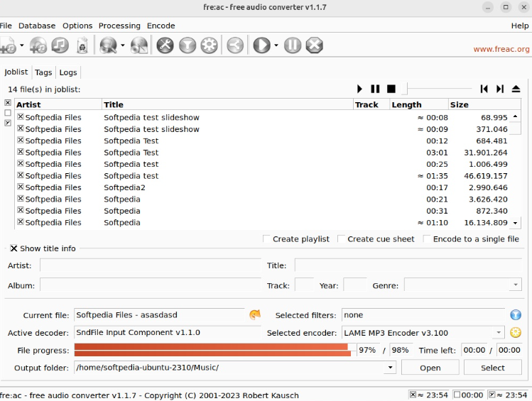Stop encoding with toolbar X icon
Viewport: 532px width, 401px height.
(x=315, y=45)
